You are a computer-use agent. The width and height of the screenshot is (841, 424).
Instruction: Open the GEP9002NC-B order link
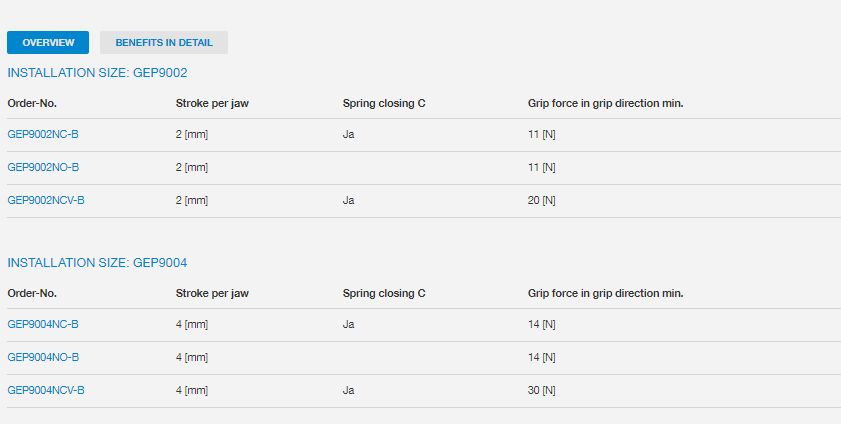[x=43, y=134]
